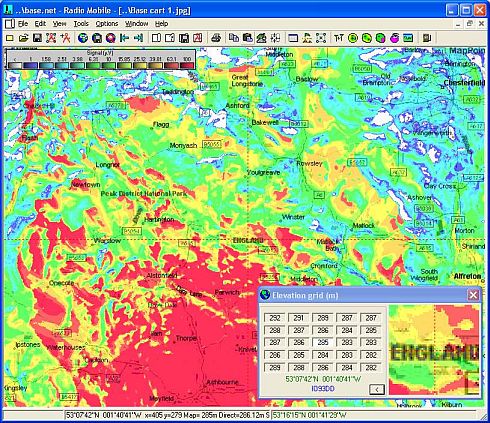
Task: Click the red-bordered picture icon
Action: coord(198,38)
